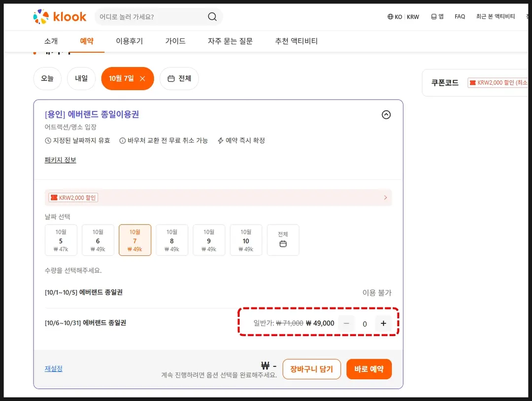Screen dimensions: 532x401
Task: Open the 가이드 tab
Action: click(175, 41)
